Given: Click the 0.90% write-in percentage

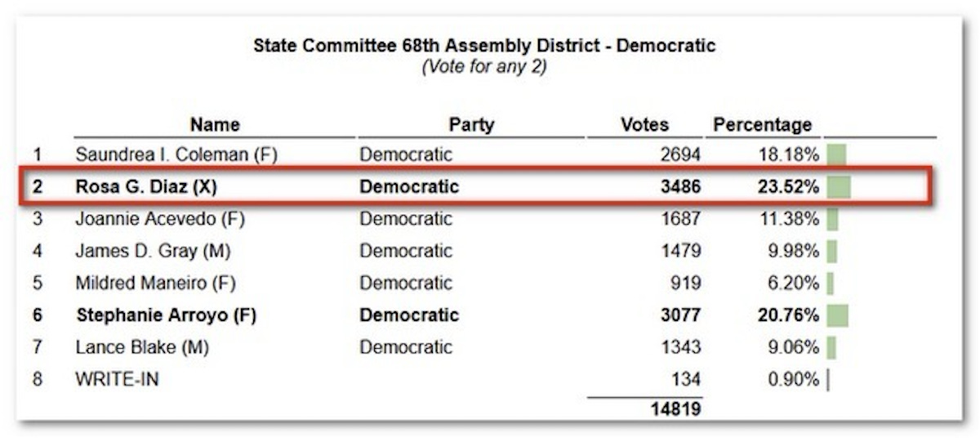Looking at the screenshot, I should pos(793,380).
